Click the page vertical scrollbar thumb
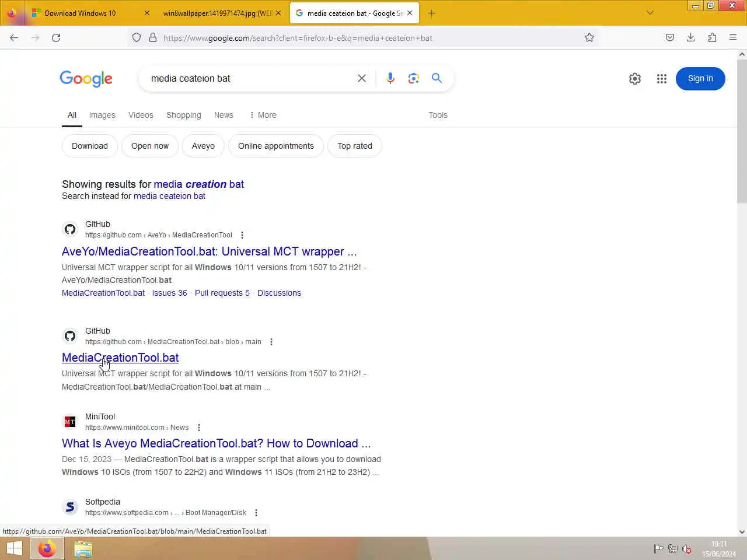747x560 pixels. tap(742, 131)
